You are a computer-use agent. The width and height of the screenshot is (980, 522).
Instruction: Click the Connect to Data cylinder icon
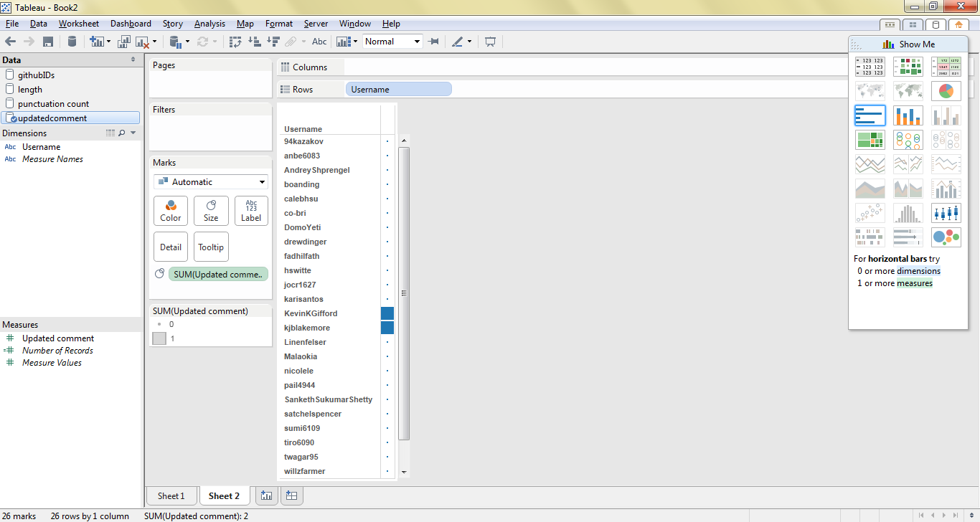click(x=72, y=42)
